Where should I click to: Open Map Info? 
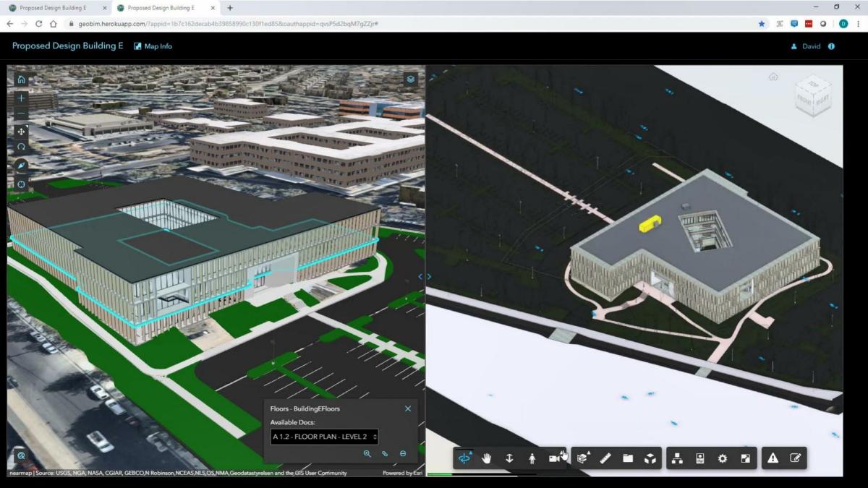(x=153, y=46)
